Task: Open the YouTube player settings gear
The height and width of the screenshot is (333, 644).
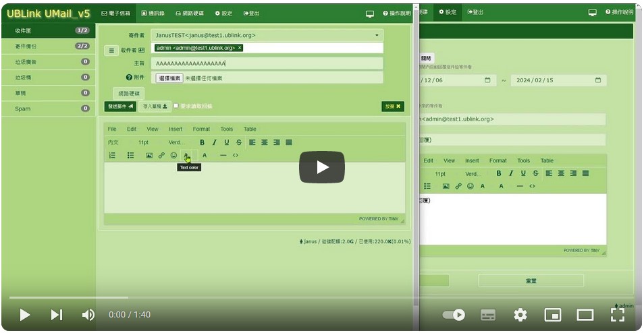Action: 520,315
